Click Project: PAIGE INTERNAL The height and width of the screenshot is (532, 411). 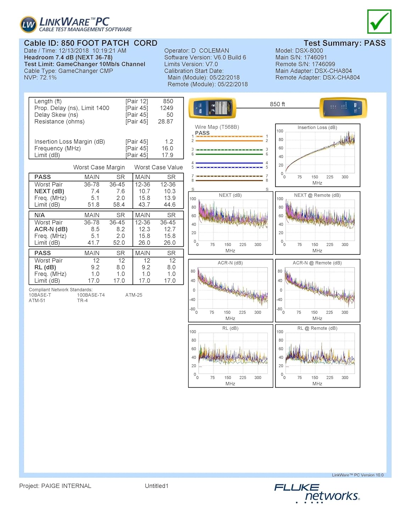coord(55,486)
